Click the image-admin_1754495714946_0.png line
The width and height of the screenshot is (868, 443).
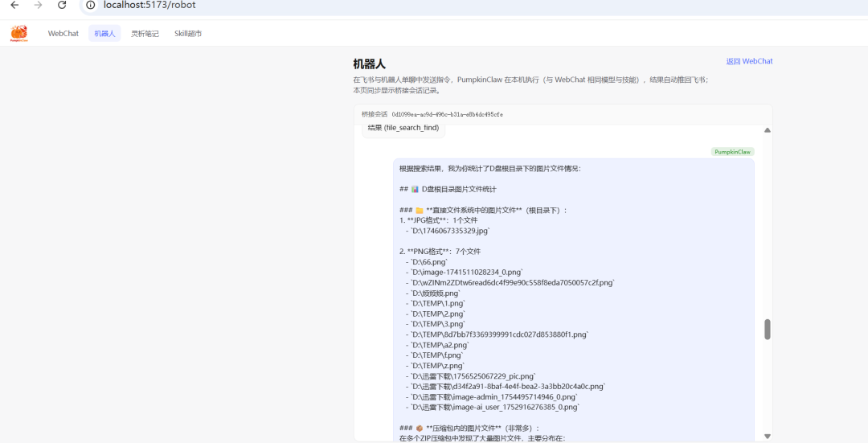(491, 397)
